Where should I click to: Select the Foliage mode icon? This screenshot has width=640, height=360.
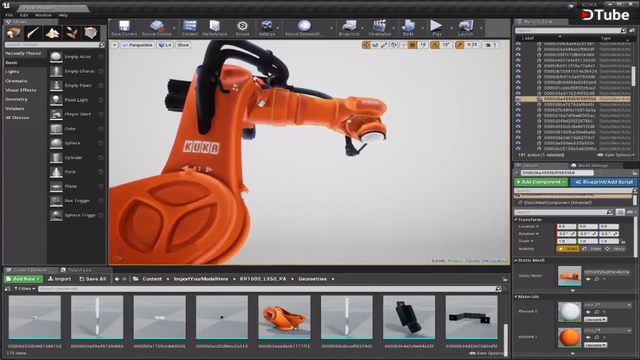tap(71, 33)
